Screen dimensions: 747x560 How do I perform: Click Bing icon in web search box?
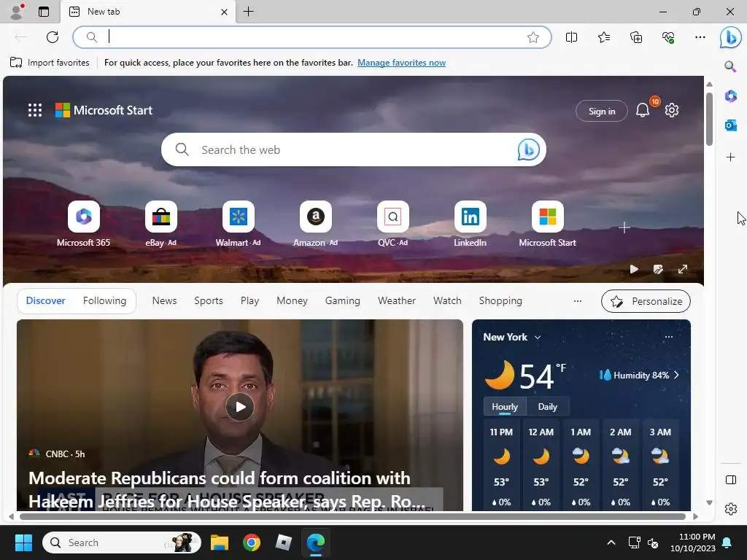click(x=528, y=149)
